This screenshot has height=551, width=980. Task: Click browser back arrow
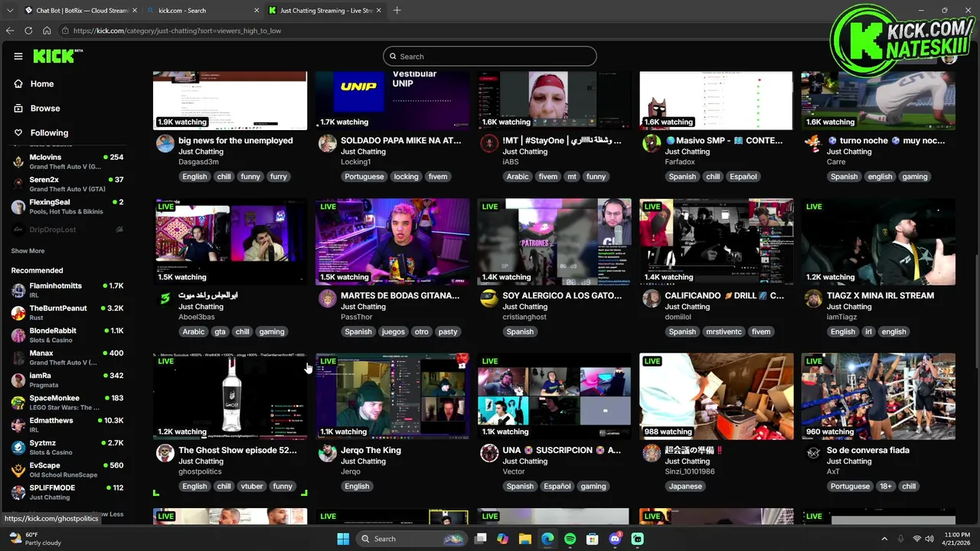pyautogui.click(x=10, y=31)
